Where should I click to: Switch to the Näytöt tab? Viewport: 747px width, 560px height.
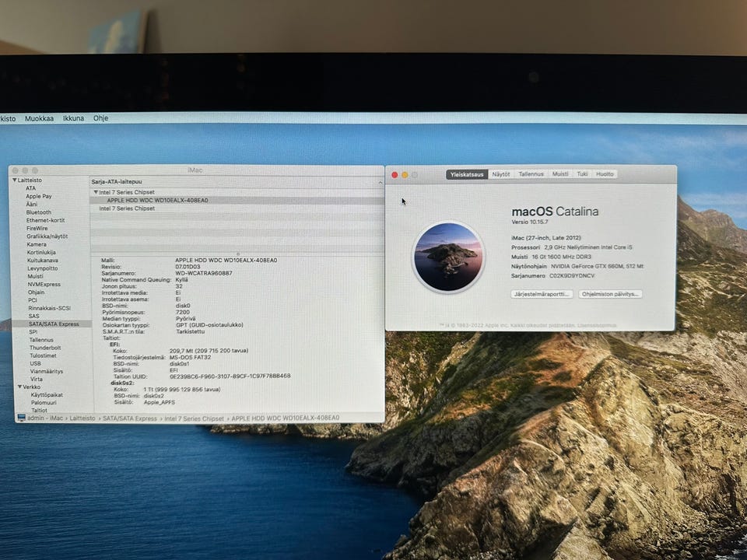coord(500,174)
